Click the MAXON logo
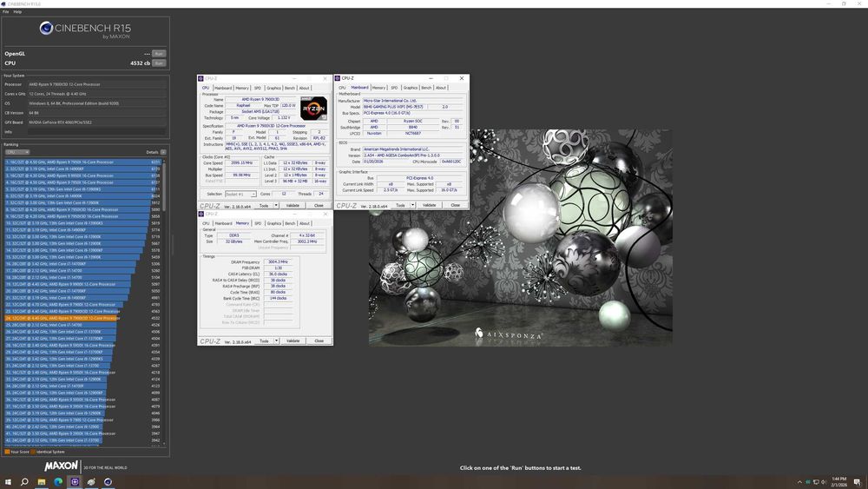Viewport: 868px width, 489px height. point(61,466)
